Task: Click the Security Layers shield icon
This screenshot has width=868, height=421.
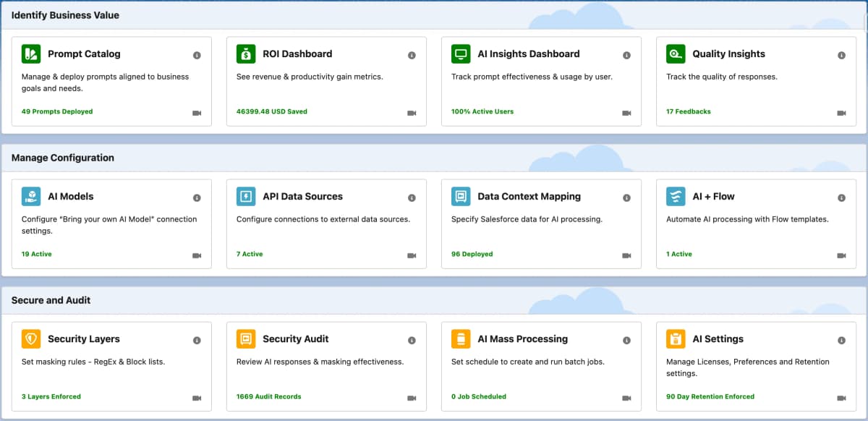Action: tap(31, 339)
